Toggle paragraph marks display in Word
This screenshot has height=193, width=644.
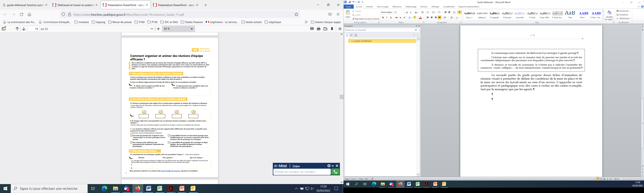[x=460, y=13]
